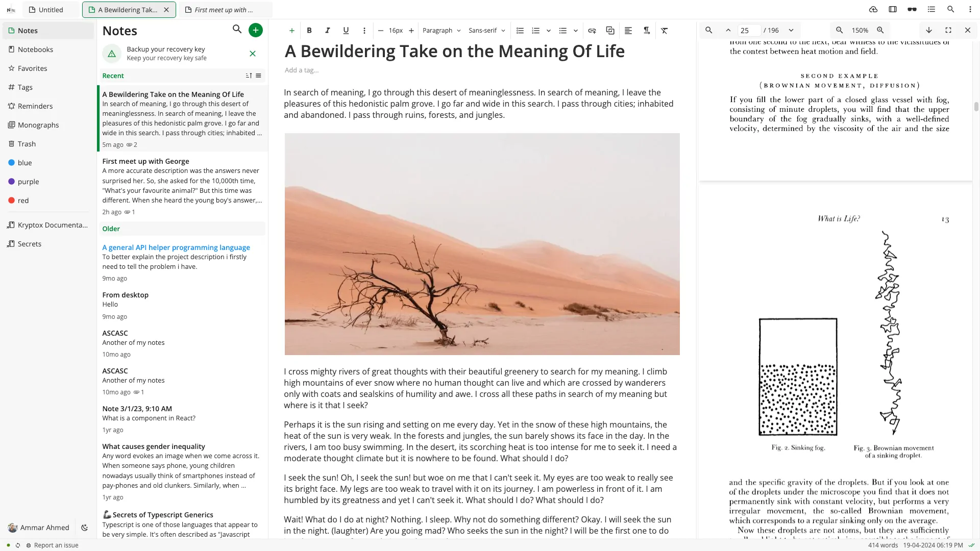Click the green create new note button
Viewport: 980px width, 551px height.
coord(256,30)
